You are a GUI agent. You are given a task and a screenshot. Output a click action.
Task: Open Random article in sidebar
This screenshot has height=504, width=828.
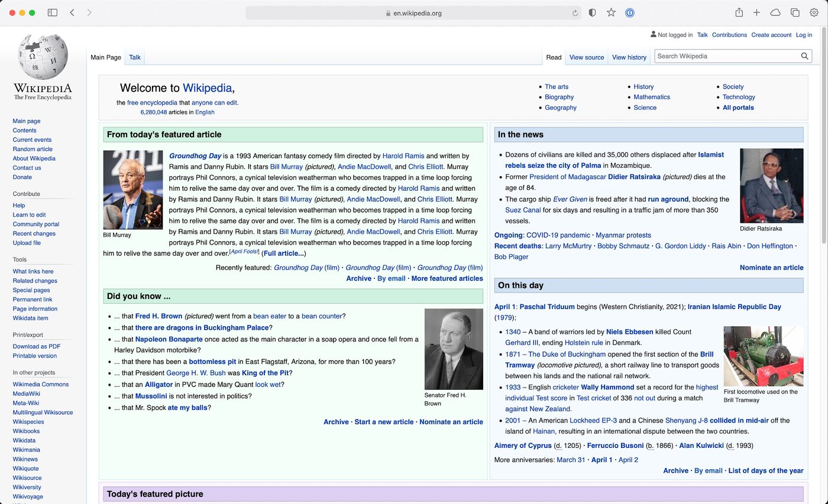[x=33, y=149]
